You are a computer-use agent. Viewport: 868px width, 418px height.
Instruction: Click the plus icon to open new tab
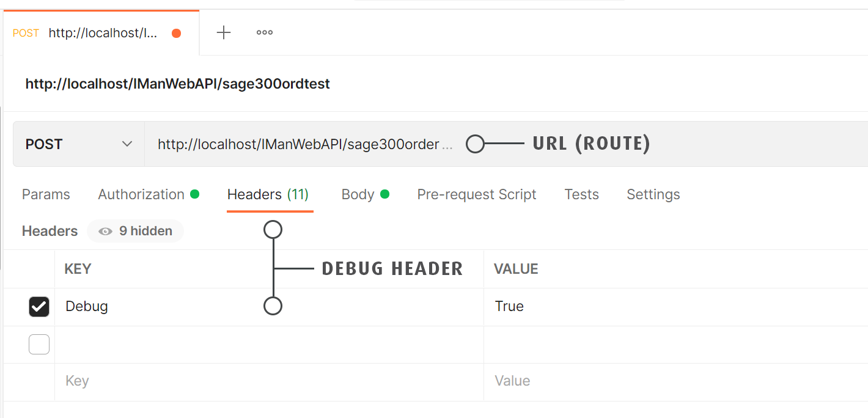tap(224, 33)
